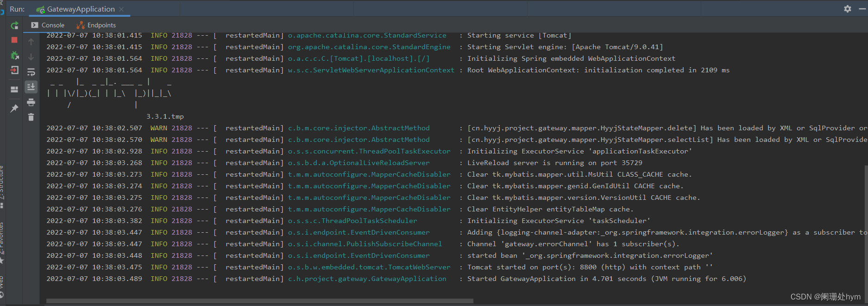This screenshot has width=868, height=306.
Task: Print the console output
Action: pos(31,102)
